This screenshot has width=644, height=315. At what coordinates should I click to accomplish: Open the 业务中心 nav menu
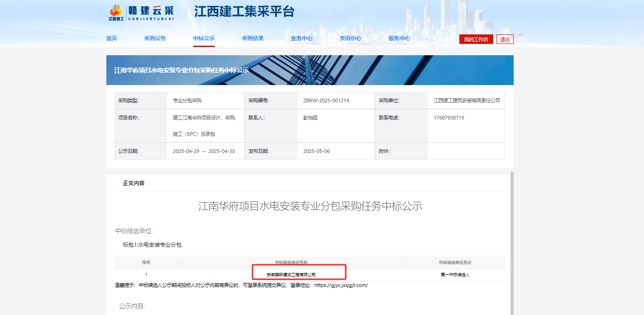[x=302, y=38]
